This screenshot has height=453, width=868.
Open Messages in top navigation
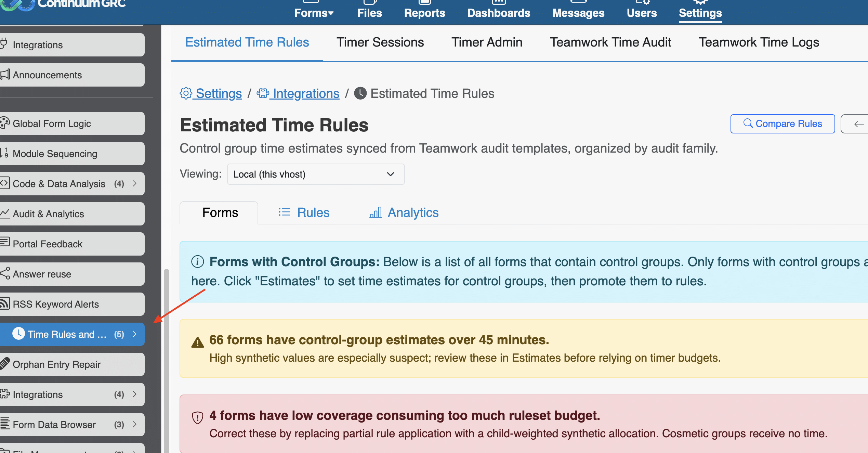point(578,10)
